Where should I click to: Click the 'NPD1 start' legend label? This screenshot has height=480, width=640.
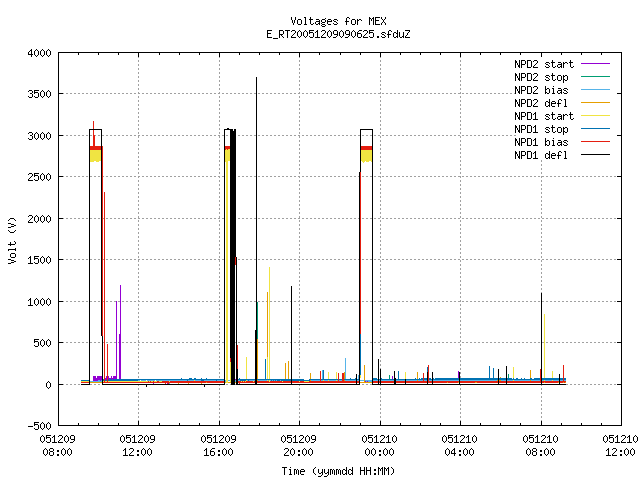[x=544, y=116]
